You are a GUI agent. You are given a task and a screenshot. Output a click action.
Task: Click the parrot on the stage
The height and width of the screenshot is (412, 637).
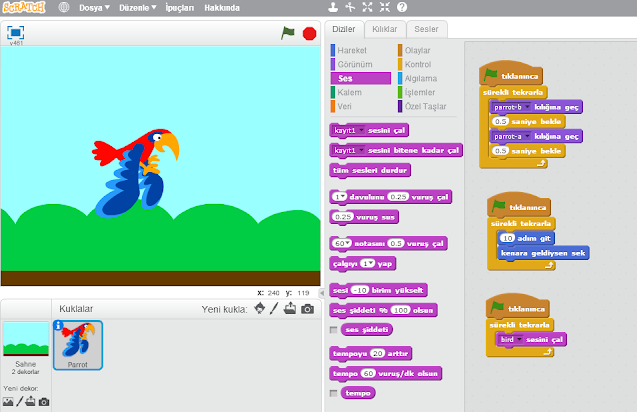134,173
